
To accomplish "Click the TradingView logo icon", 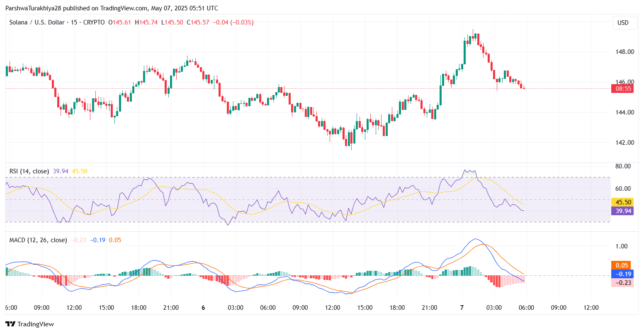I will (10, 324).
